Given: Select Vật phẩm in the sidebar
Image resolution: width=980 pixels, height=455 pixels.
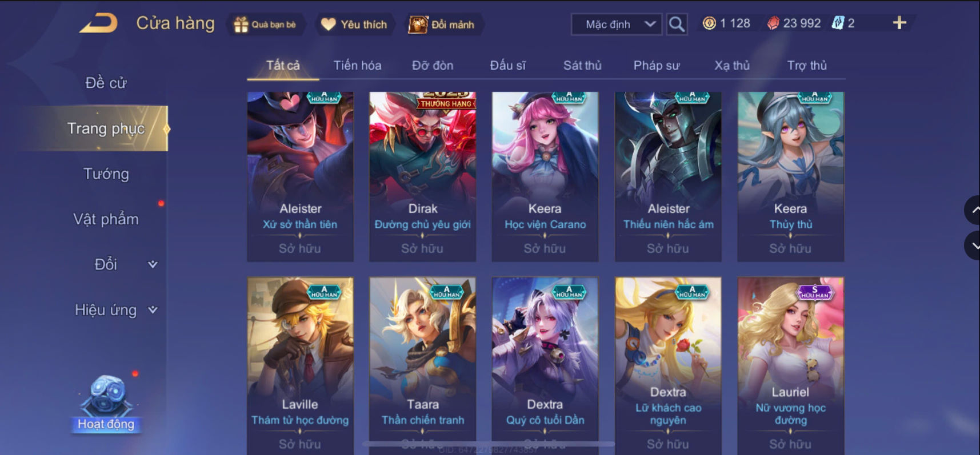Looking at the screenshot, I should click(x=106, y=219).
